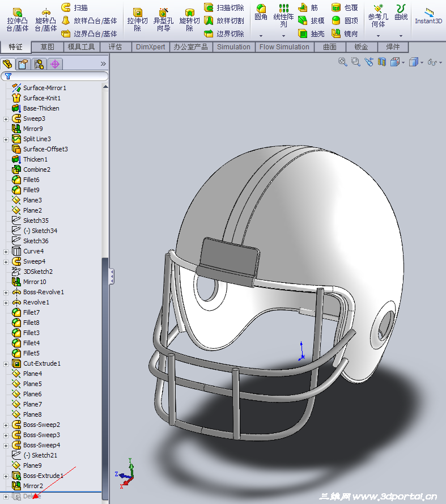Switch to the Flow Simulation tab
446x504 pixels.
coord(284,47)
